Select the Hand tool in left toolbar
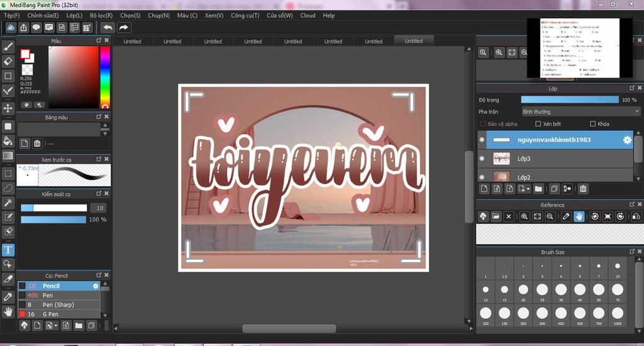The image size is (644, 346). 8,311
